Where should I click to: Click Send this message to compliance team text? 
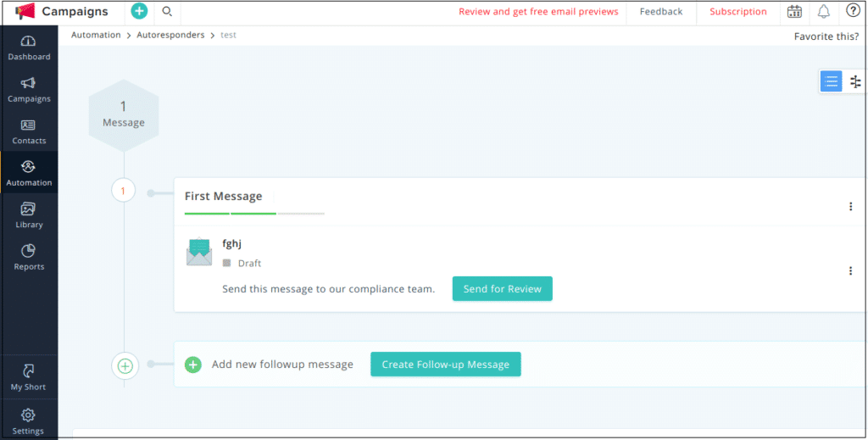tap(328, 289)
